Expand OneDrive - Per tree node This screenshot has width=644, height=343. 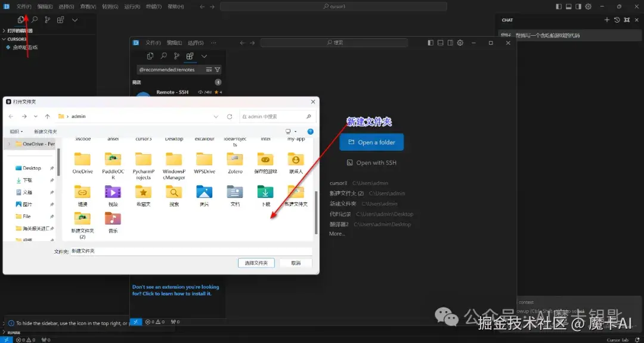pyautogui.click(x=9, y=144)
